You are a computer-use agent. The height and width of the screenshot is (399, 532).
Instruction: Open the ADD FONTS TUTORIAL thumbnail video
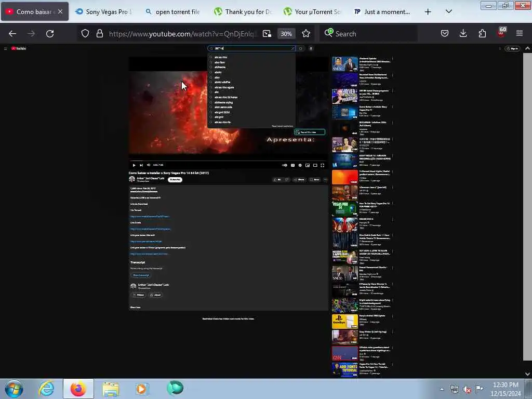click(345, 370)
